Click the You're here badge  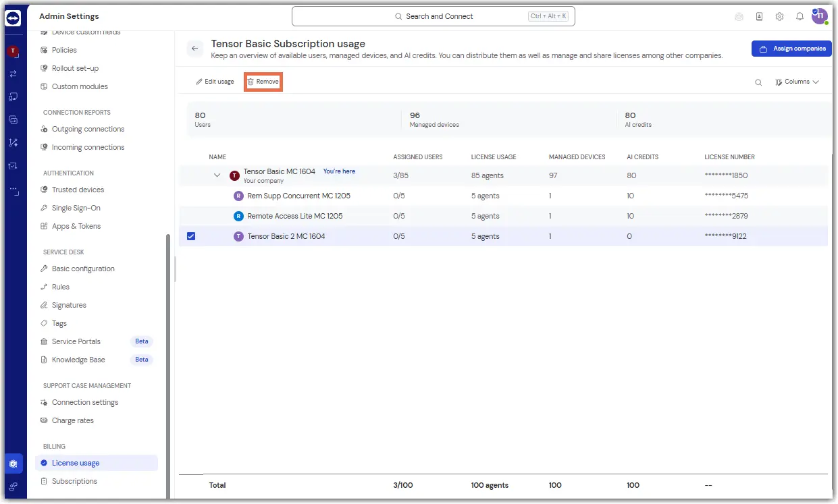click(339, 171)
